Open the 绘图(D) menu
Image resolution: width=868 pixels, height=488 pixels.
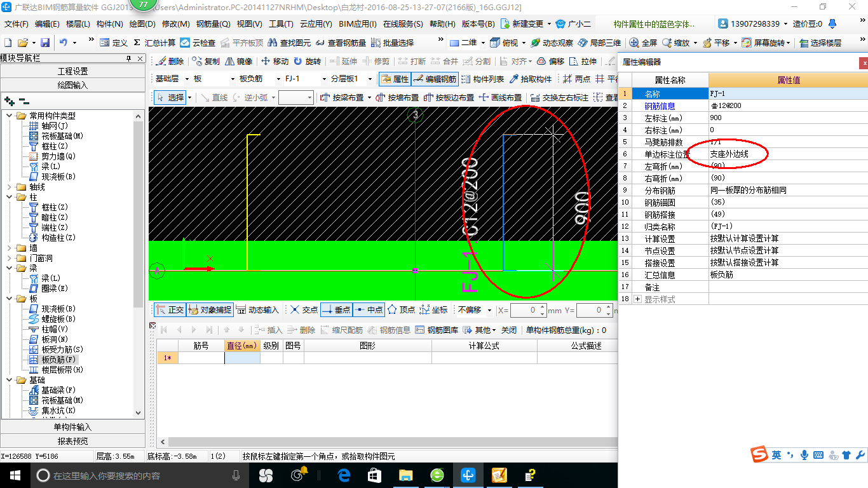[x=142, y=24]
